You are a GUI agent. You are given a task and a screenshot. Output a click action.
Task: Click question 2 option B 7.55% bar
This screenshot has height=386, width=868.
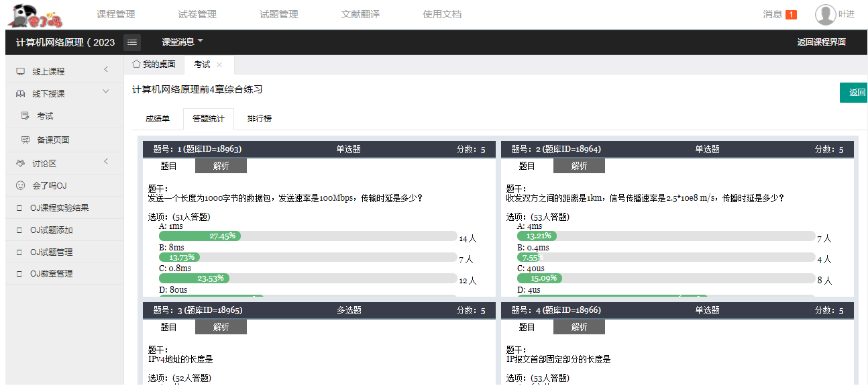tap(529, 257)
